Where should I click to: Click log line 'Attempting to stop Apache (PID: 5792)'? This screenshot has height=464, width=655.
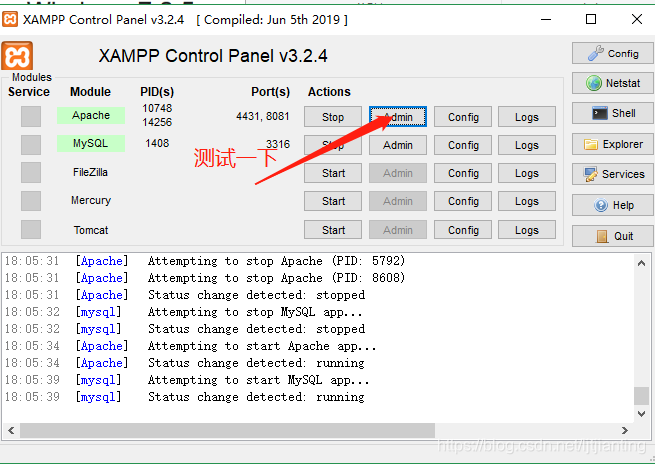[276, 261]
